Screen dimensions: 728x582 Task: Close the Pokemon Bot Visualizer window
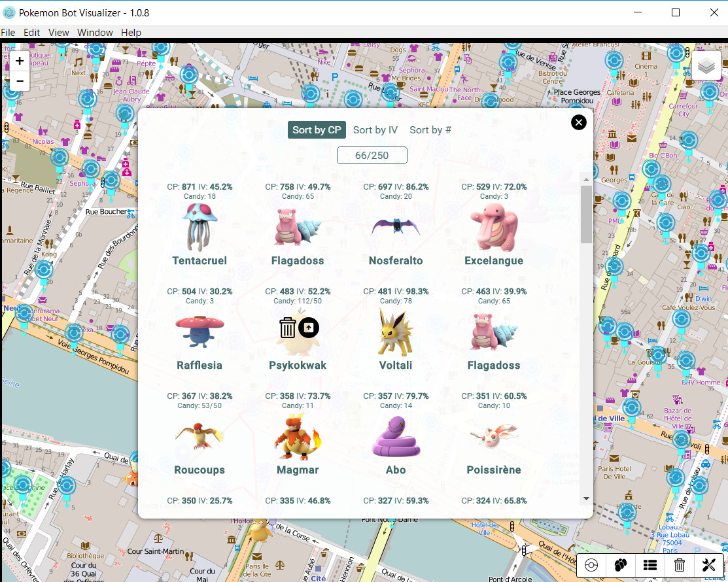click(714, 12)
